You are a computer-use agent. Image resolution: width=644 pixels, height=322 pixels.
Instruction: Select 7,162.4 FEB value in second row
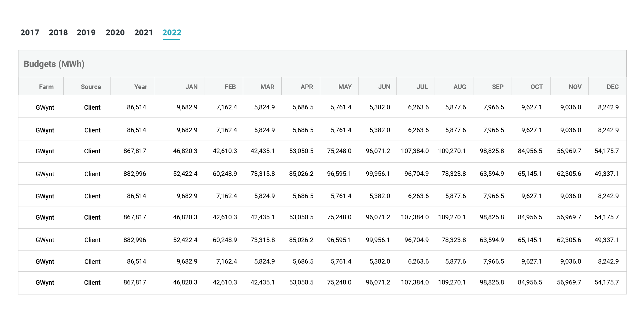click(227, 130)
